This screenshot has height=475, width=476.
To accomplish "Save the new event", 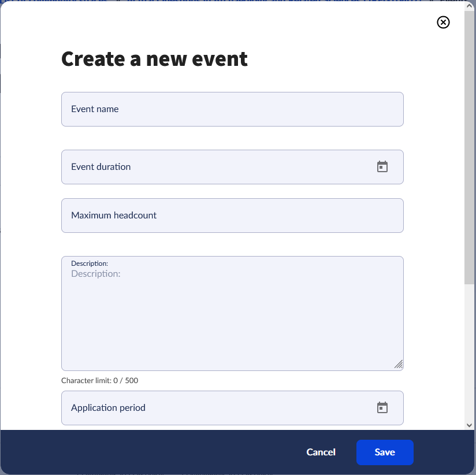I will 385,452.
